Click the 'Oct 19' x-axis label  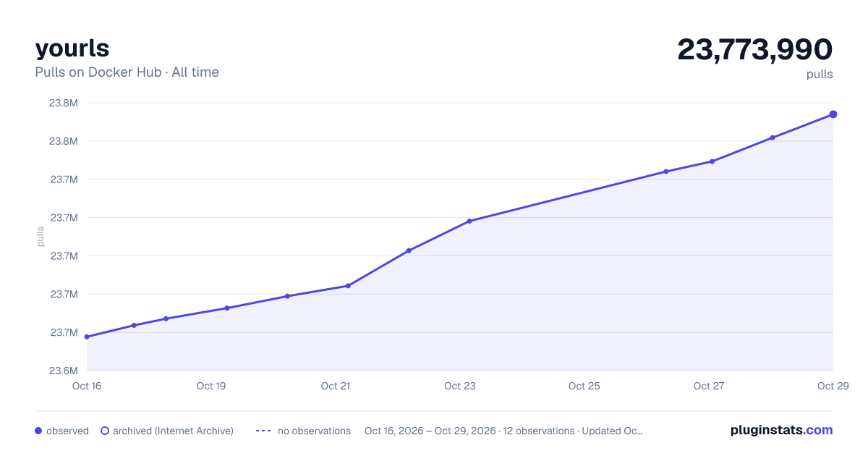tap(211, 386)
